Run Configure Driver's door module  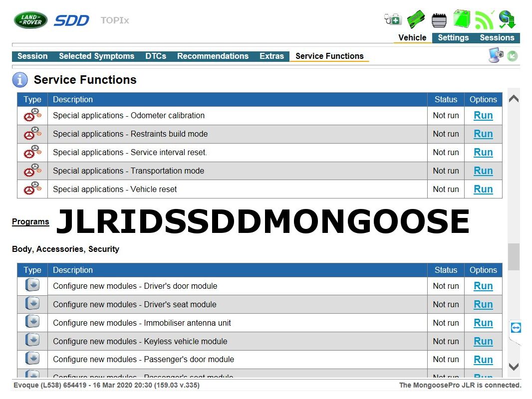483,286
